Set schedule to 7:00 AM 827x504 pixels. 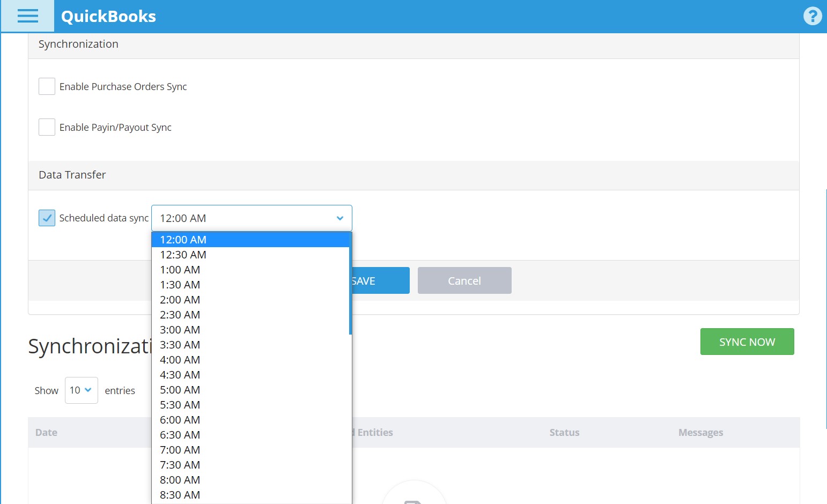click(x=250, y=450)
